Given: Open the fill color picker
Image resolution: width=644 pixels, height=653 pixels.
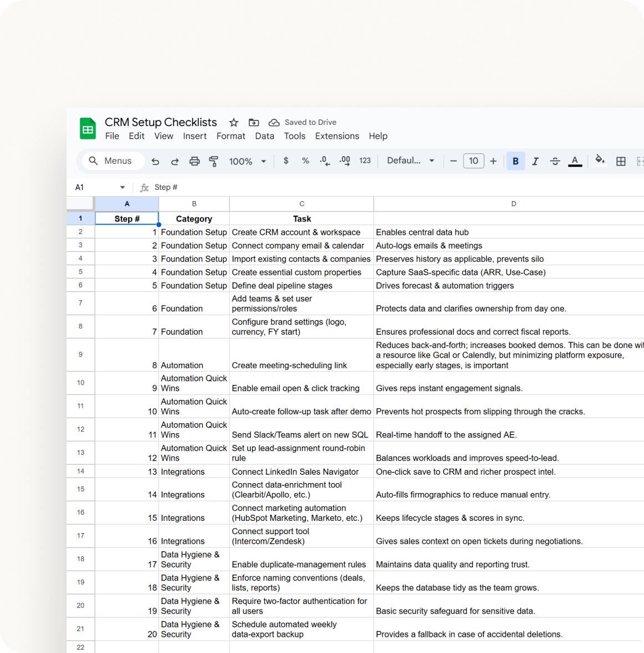Looking at the screenshot, I should point(600,160).
